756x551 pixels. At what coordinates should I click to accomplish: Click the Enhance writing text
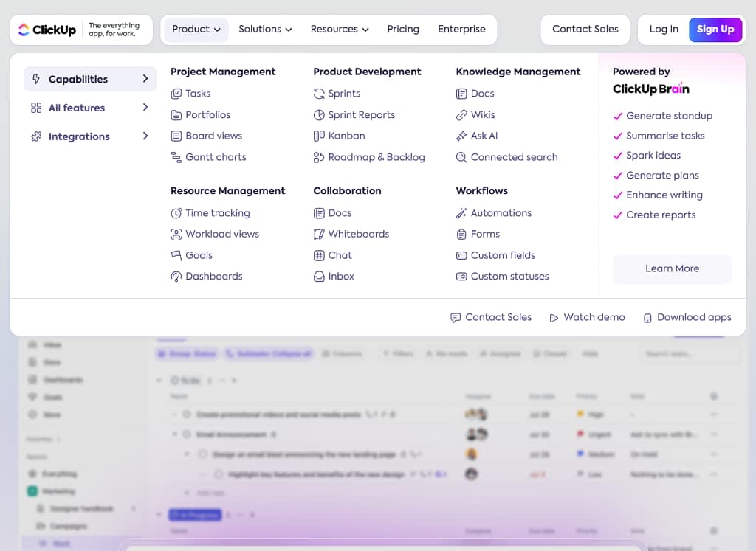coord(664,195)
